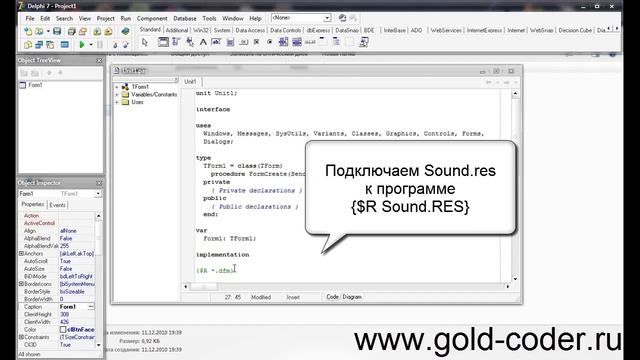This screenshot has height=360, width=640.
Task: Close the Object Inspector panel
Action: [x=99, y=183]
